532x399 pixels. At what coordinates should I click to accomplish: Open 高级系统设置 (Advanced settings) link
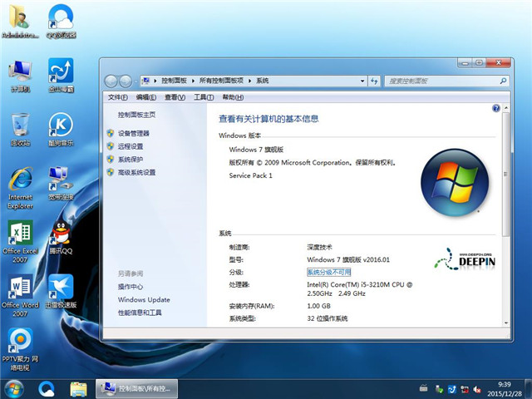tap(136, 172)
